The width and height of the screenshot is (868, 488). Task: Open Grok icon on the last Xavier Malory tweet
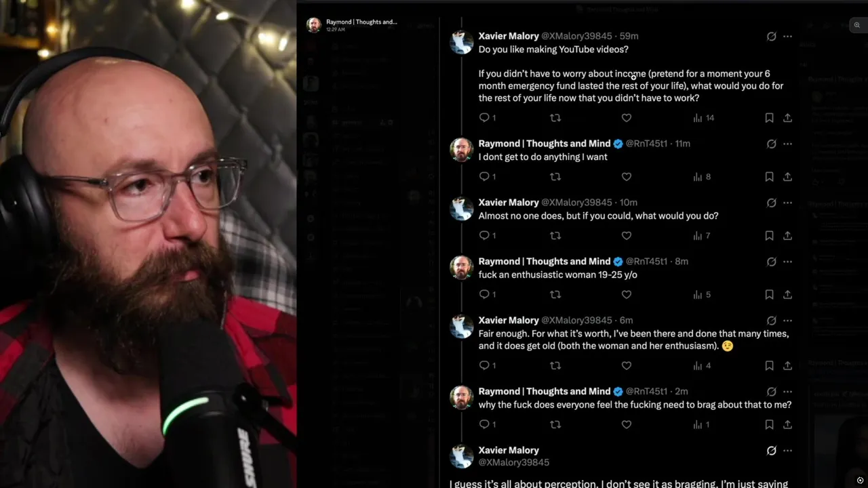pos(771,451)
